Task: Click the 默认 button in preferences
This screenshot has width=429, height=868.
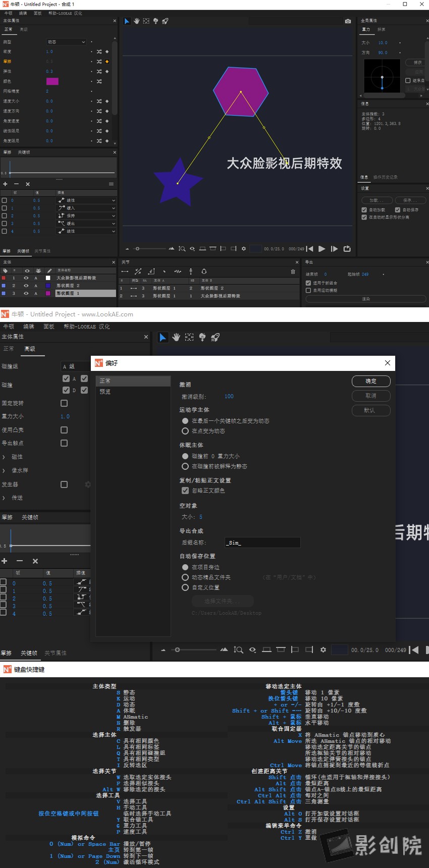Action: click(371, 410)
